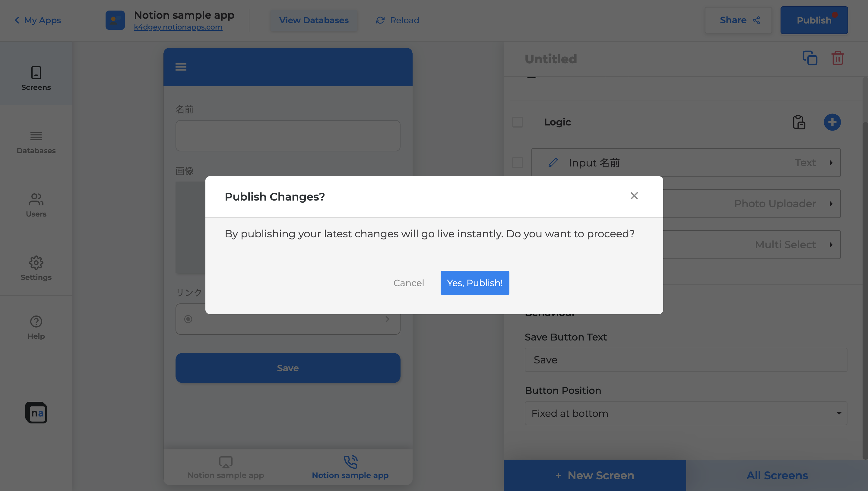Expand the Multi Select field row
This screenshot has width=868, height=491.
(831, 245)
